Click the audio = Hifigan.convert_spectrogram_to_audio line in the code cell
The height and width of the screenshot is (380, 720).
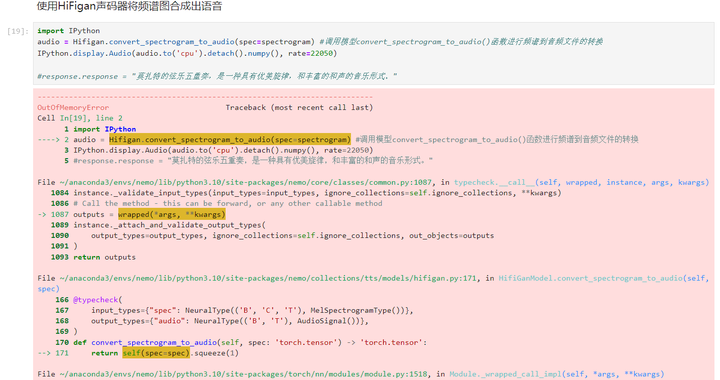[320, 42]
